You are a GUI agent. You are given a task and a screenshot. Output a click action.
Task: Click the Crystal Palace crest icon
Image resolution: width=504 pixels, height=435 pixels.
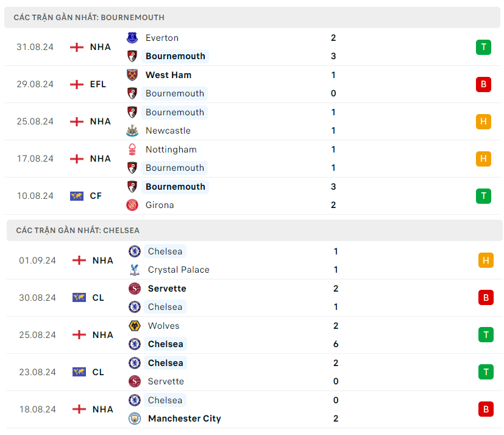coord(135,270)
